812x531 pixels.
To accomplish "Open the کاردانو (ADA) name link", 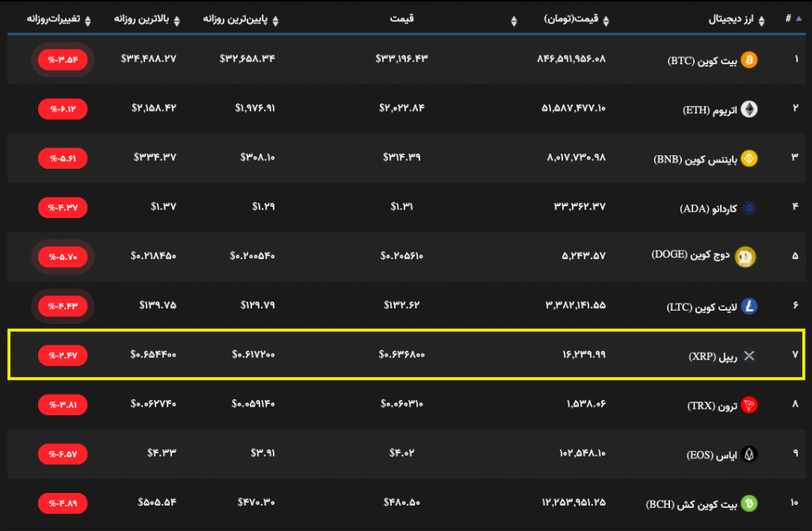I will 708,208.
